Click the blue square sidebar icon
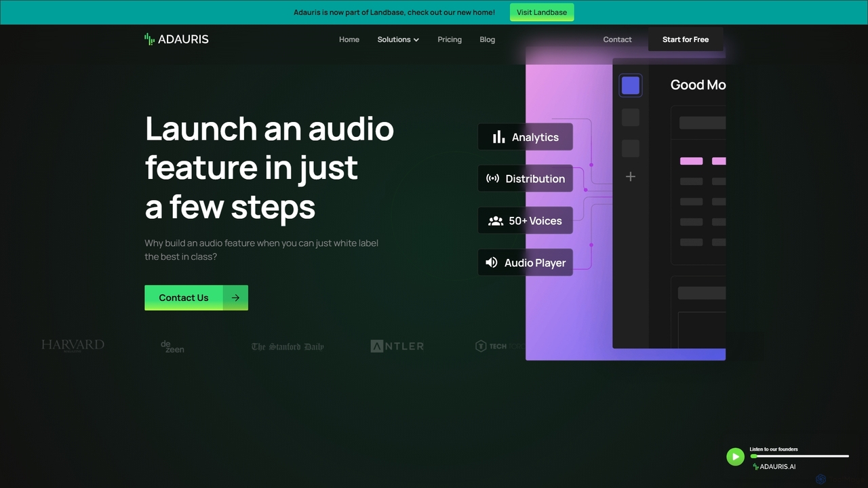Viewport: 868px width, 488px height. point(631,85)
